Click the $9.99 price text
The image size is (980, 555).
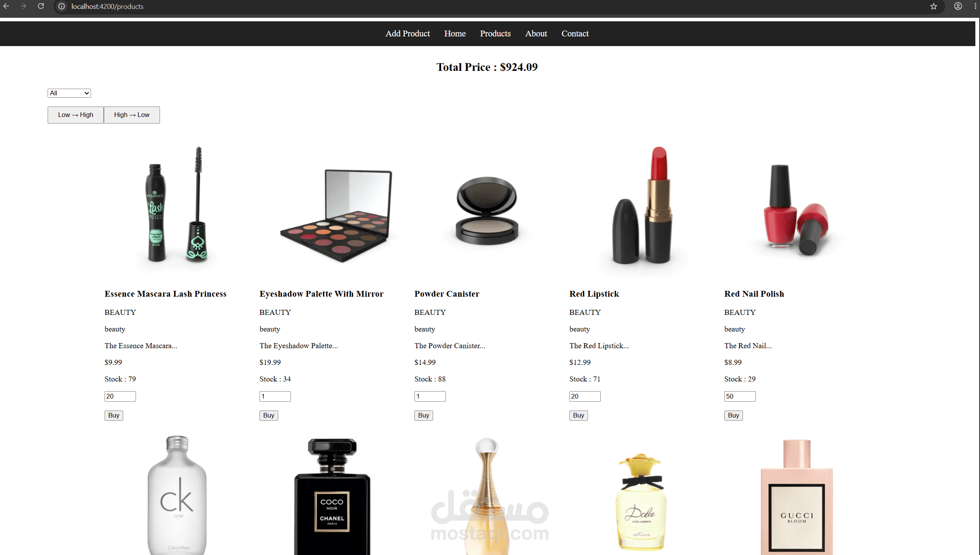tap(113, 363)
